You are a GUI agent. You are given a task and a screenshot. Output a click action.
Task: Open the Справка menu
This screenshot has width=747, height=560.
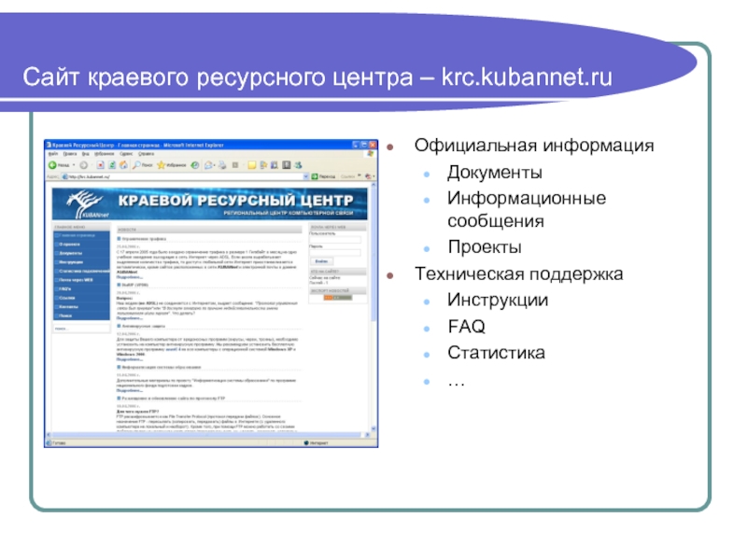[x=147, y=154]
